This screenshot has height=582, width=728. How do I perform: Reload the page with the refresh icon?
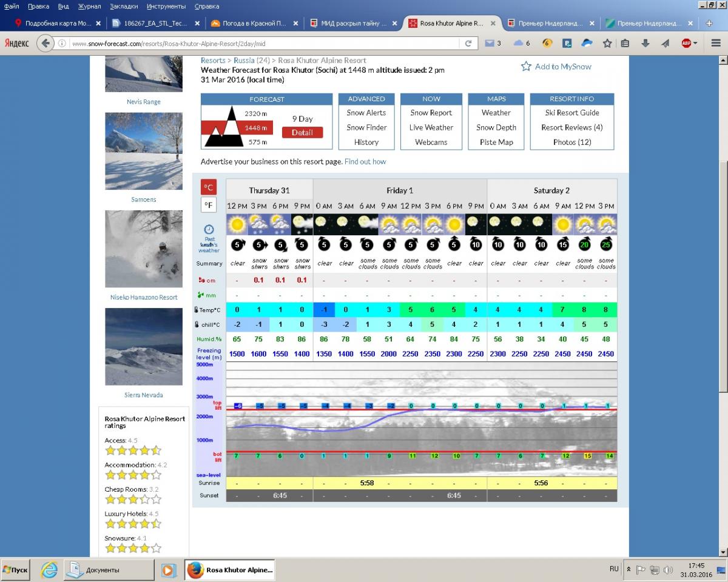[468, 44]
